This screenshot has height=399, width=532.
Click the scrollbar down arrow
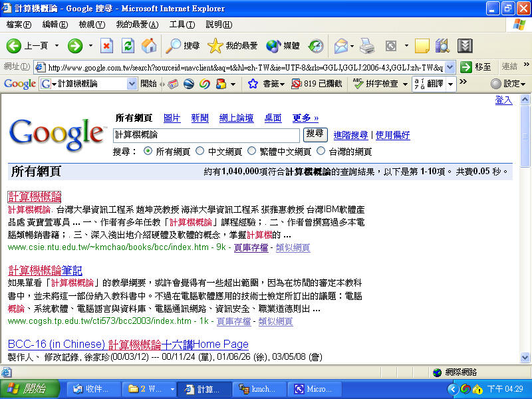525,357
